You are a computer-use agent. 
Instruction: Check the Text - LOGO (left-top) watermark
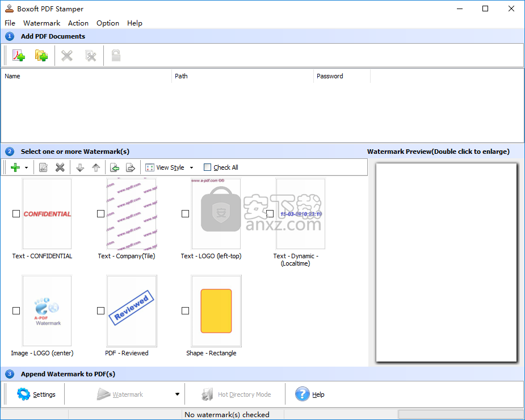pyautogui.click(x=185, y=213)
